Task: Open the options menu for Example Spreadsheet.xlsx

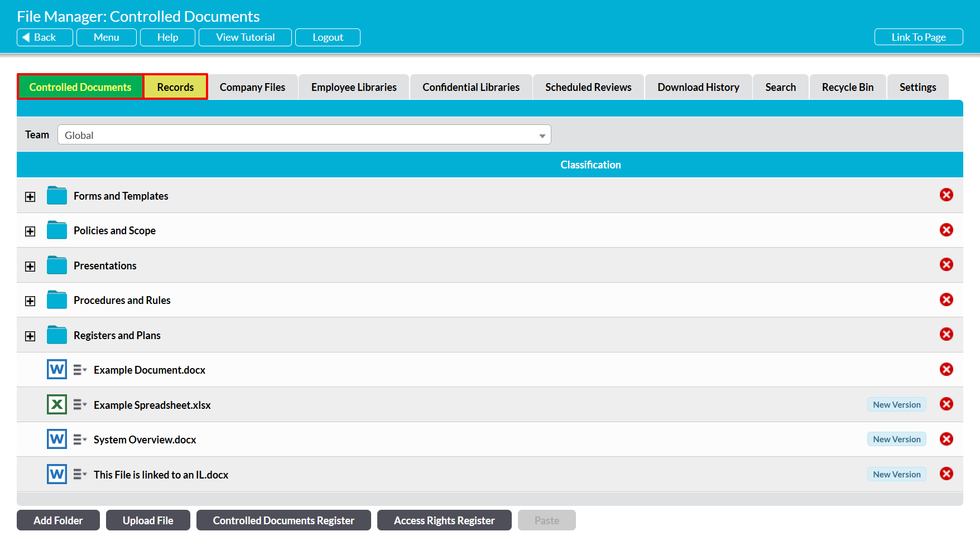Action: [80, 405]
